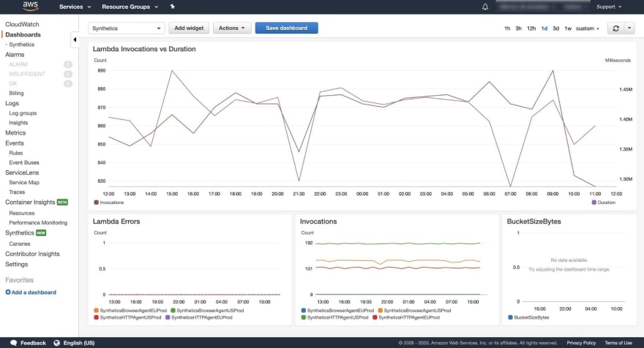Open Billing in the sidebar
The image size is (644, 348).
(16, 93)
